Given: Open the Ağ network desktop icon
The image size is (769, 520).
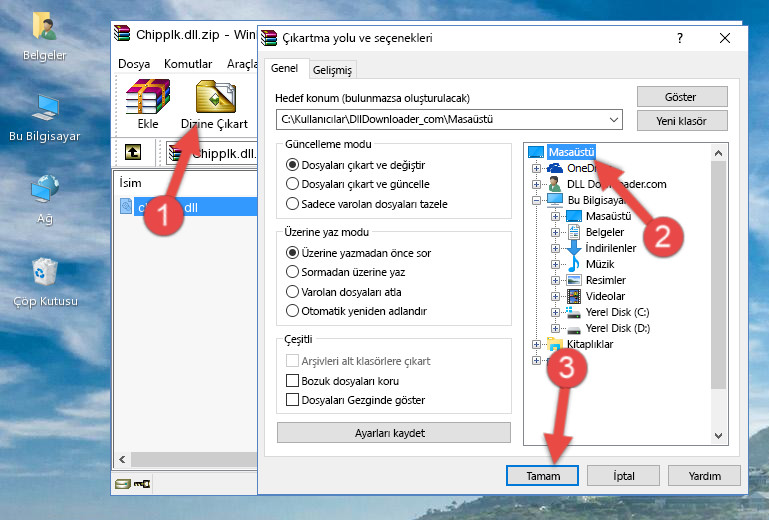Looking at the screenshot, I should point(45,199).
